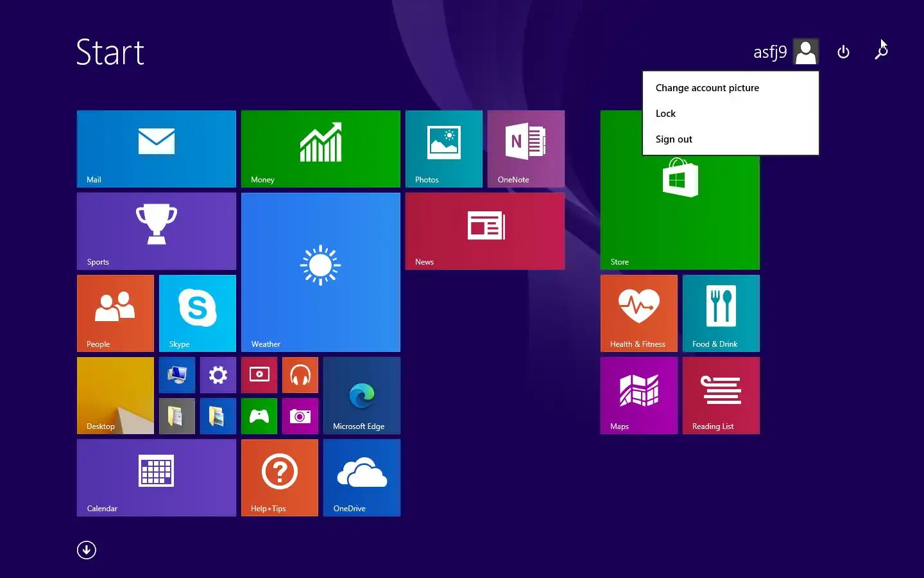Open PC settings gear tile
Image resolution: width=924 pixels, height=578 pixels.
point(218,375)
